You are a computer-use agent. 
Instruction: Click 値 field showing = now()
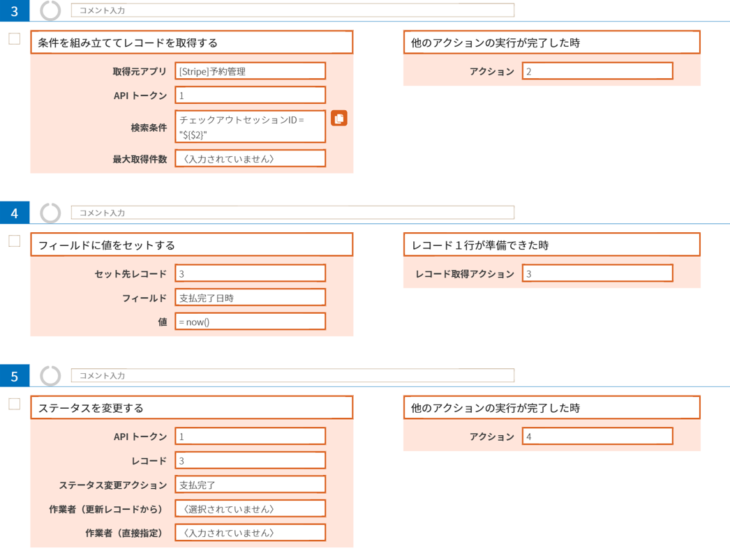pos(250,322)
